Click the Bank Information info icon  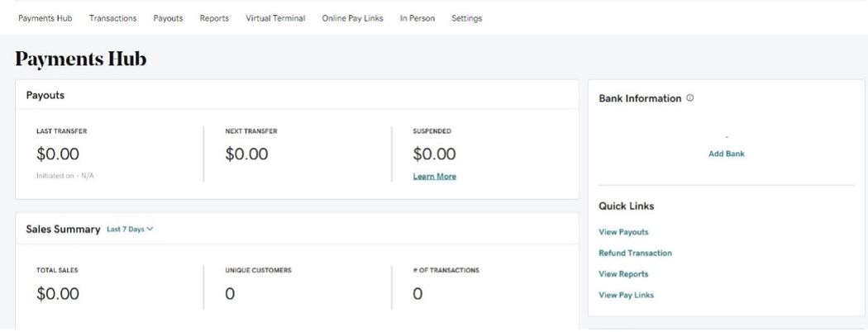click(x=690, y=98)
